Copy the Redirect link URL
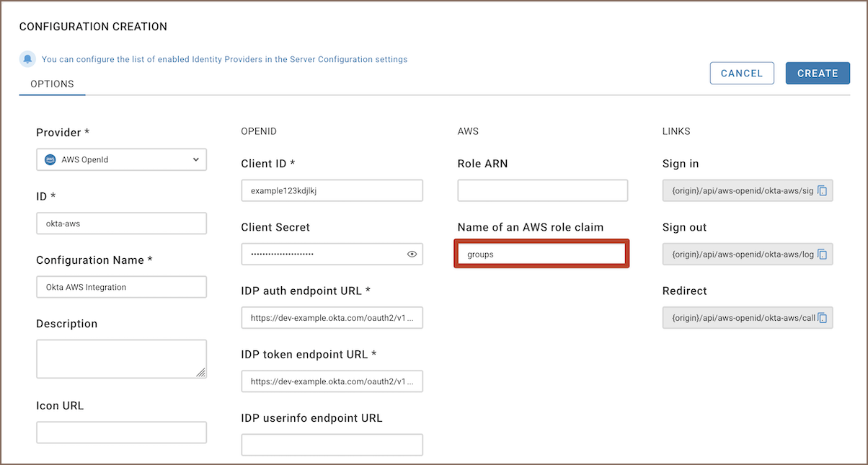Screen dimensions: 868x465 pos(823,318)
